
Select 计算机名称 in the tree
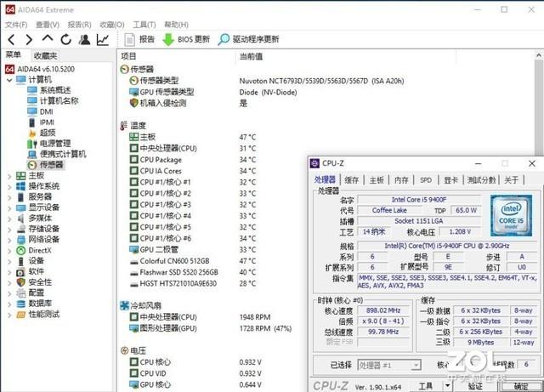pyautogui.click(x=53, y=101)
